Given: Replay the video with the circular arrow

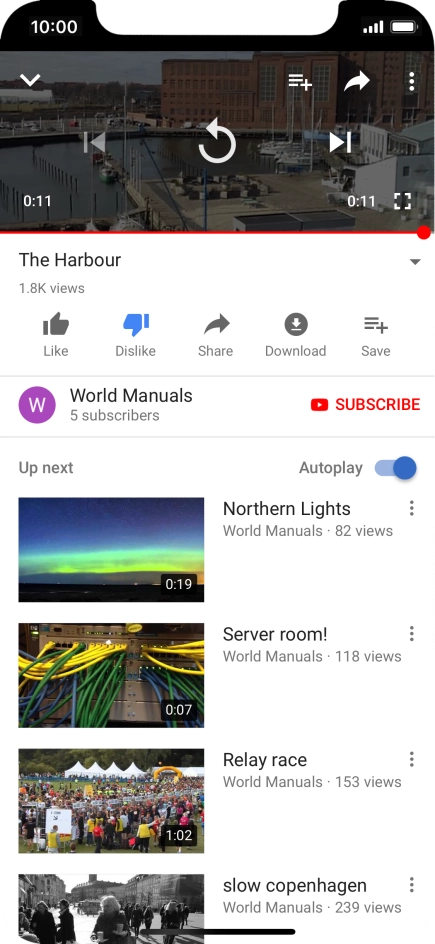Looking at the screenshot, I should pos(217,141).
